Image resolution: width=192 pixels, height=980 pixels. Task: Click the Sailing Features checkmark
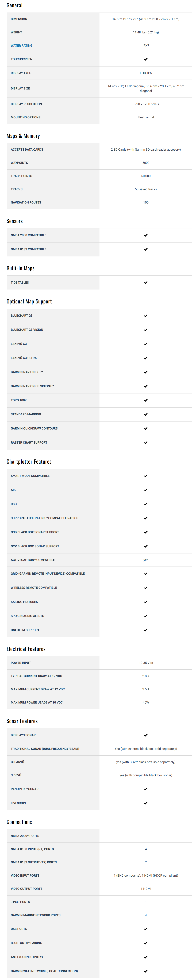(146, 602)
